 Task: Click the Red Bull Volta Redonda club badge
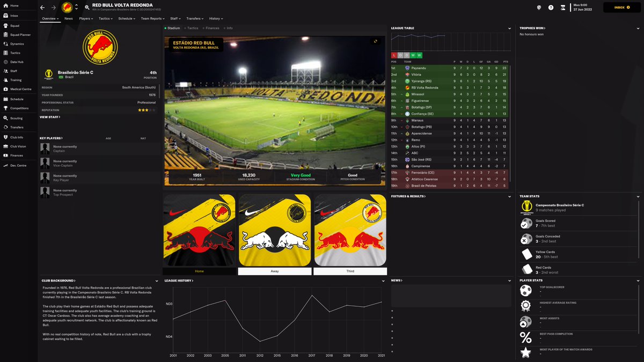[x=100, y=47]
